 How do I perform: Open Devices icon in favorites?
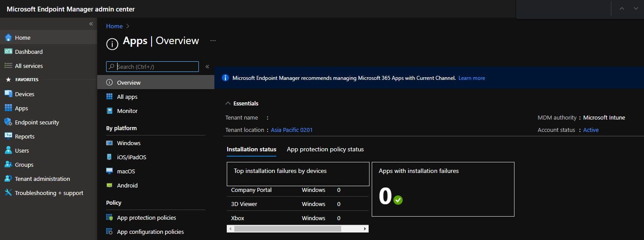click(x=8, y=94)
